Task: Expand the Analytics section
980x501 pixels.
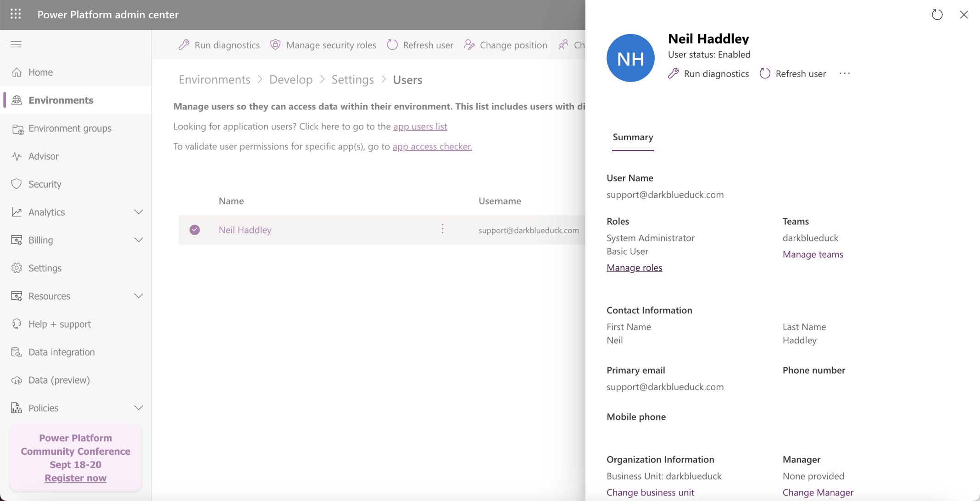Action: tap(139, 212)
